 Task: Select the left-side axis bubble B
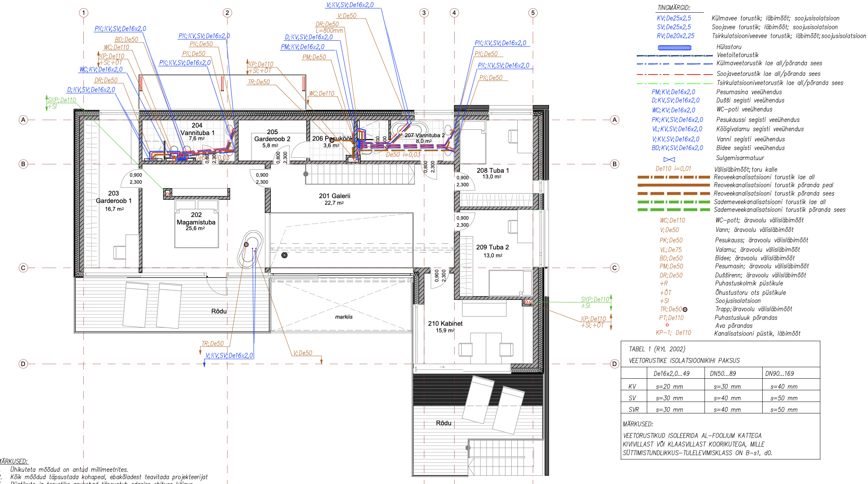23,164
